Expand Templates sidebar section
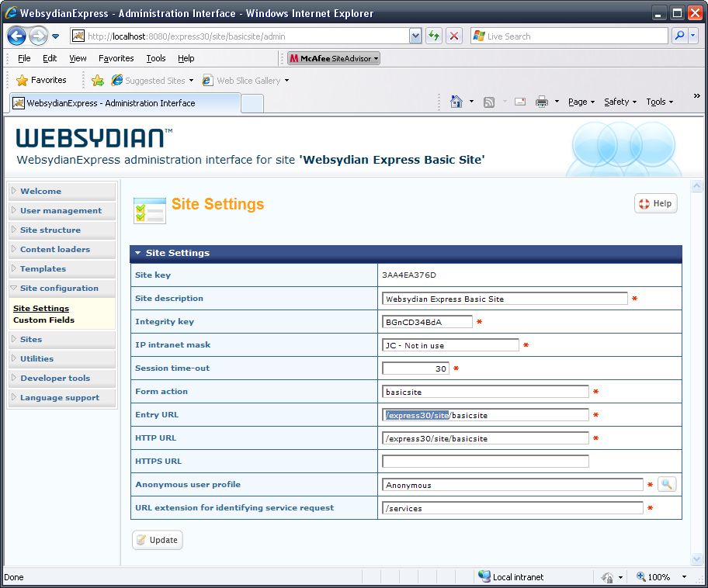 pyautogui.click(x=62, y=268)
